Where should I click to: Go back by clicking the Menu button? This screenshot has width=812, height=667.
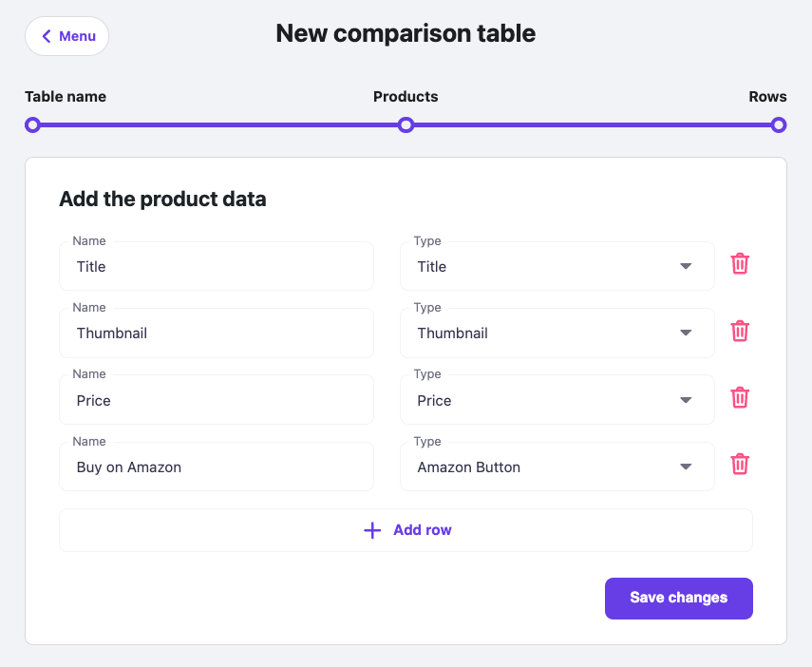66,34
